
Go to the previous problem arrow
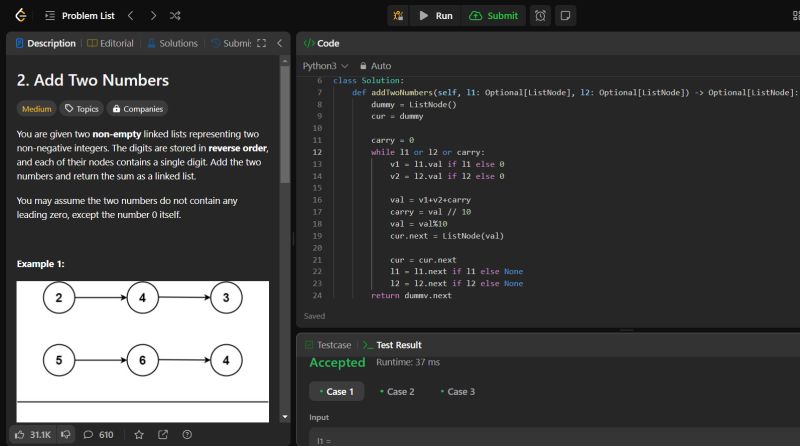point(129,16)
